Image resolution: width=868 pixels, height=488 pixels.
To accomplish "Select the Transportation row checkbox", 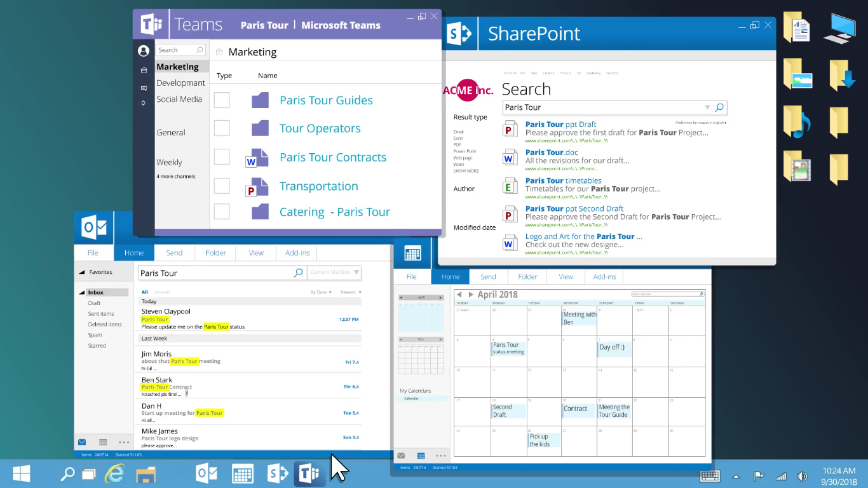I will [222, 186].
